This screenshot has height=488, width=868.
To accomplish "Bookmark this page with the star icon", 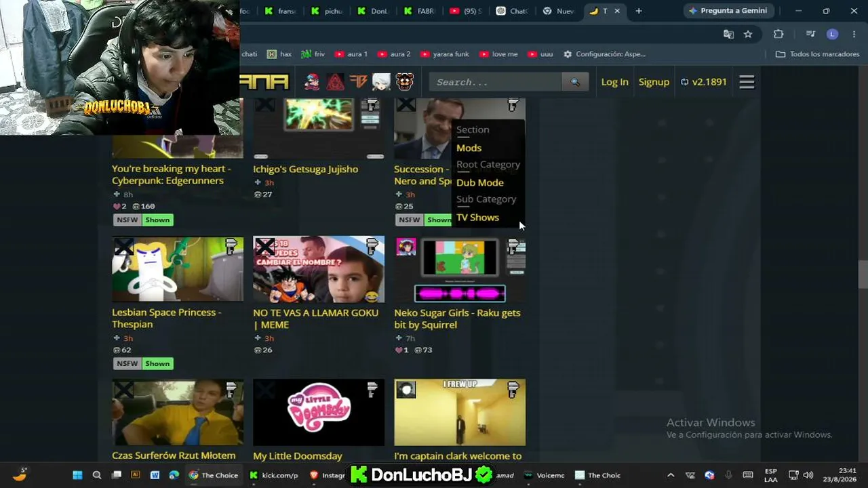I will (748, 34).
